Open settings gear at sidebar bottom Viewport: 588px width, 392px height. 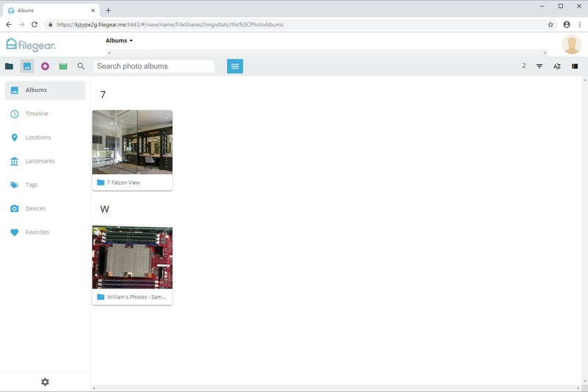coord(45,382)
